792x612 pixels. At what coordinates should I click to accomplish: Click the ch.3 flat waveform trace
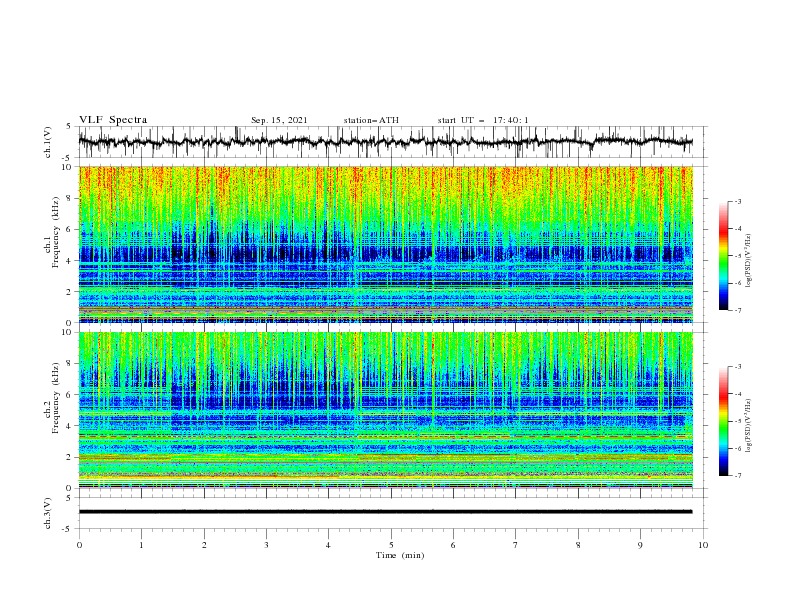[385, 512]
